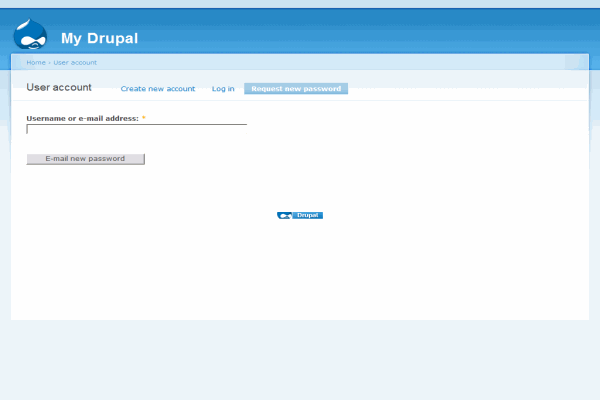Go to Home via breadcrumb link

tap(35, 62)
